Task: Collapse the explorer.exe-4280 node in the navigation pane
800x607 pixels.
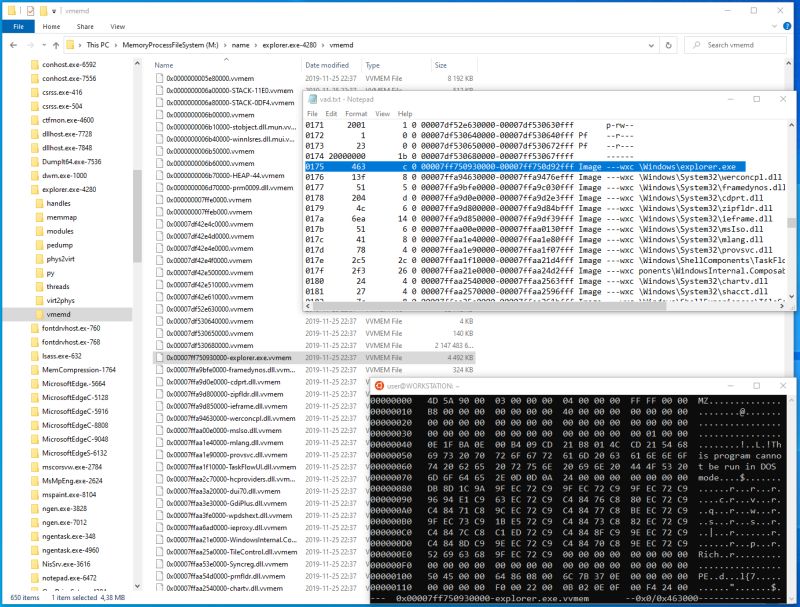Action: 26,188
